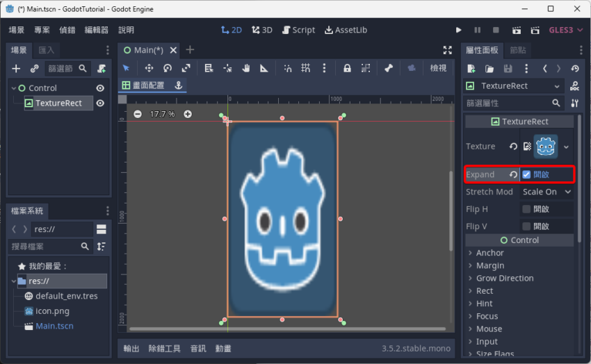591x364 pixels.
Task: Zoom in with the plus button
Action: pos(188,114)
